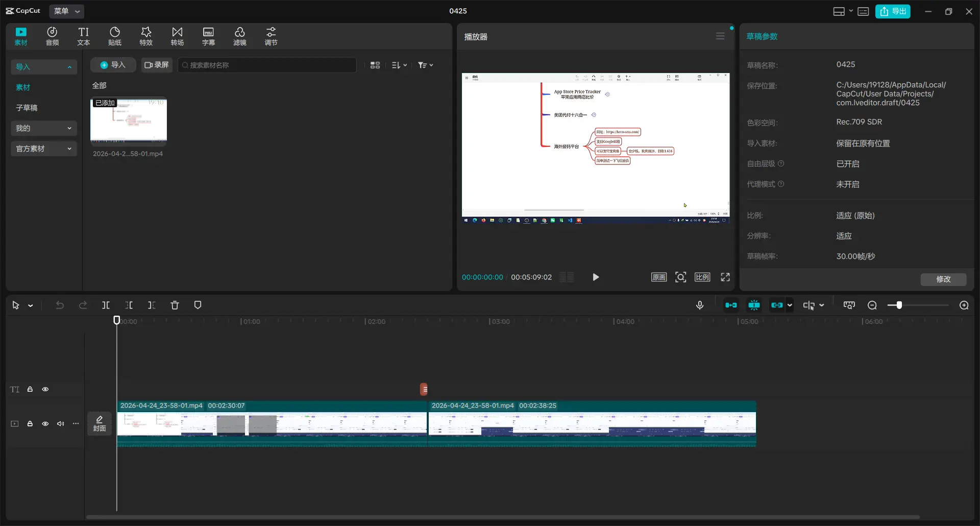
Task: Mute the main video track audio
Action: [61, 424]
